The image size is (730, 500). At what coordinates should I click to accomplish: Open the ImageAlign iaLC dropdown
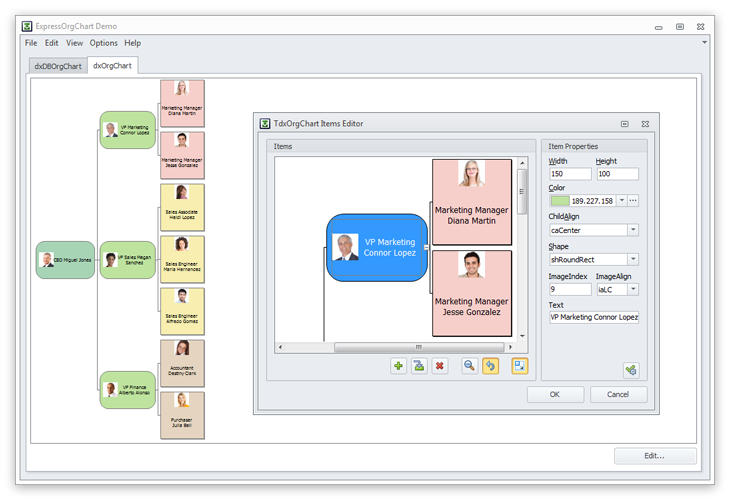(633, 289)
